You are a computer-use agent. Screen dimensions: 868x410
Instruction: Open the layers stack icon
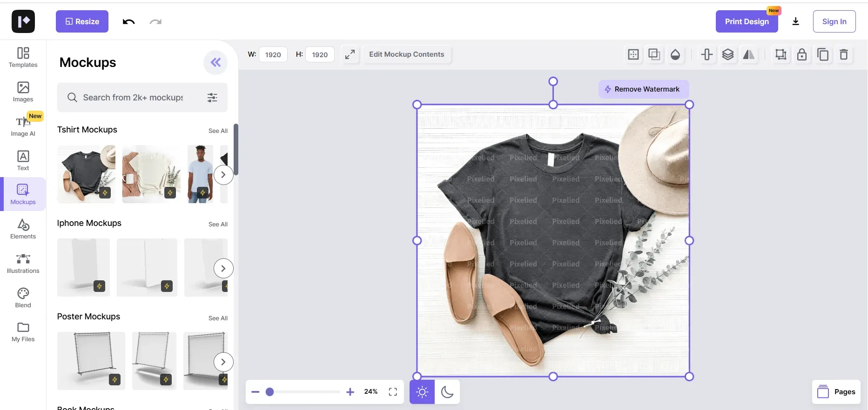(728, 55)
